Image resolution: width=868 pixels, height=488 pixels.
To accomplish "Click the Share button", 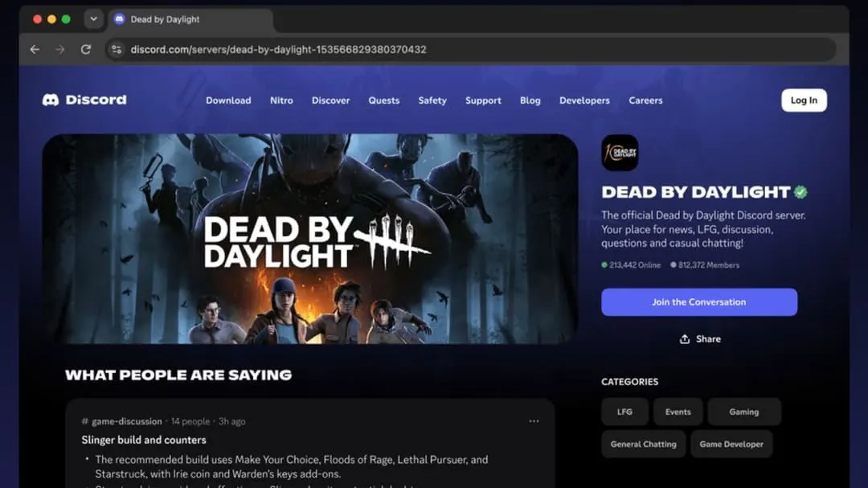I will point(700,339).
